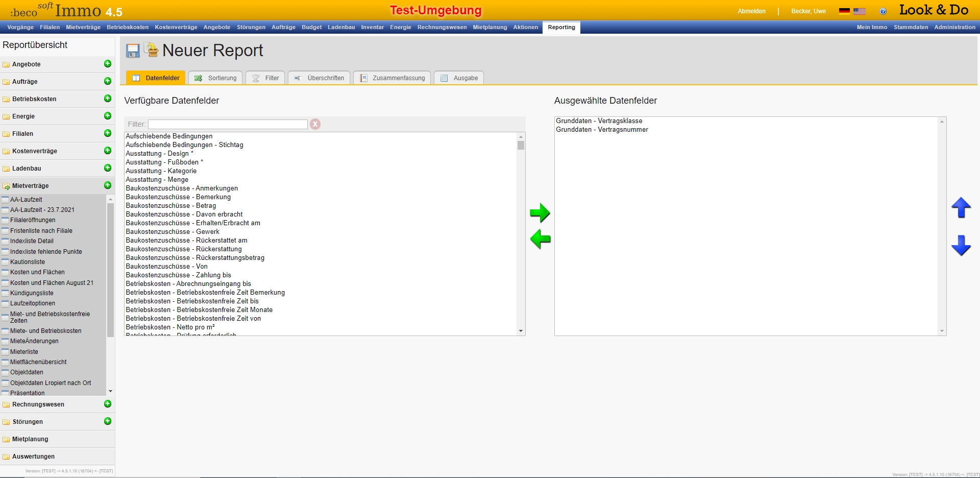
Task: Switch language to US English flag
Action: pyautogui.click(x=860, y=11)
